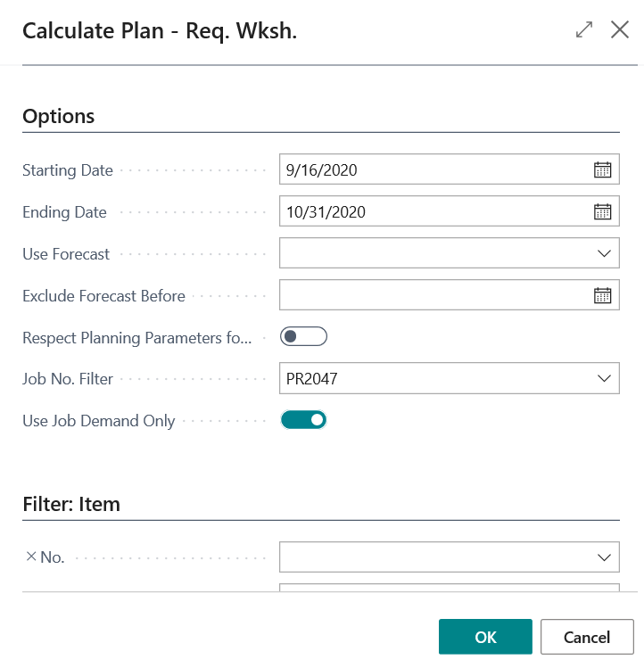Confirm with the OK button

coord(485,637)
